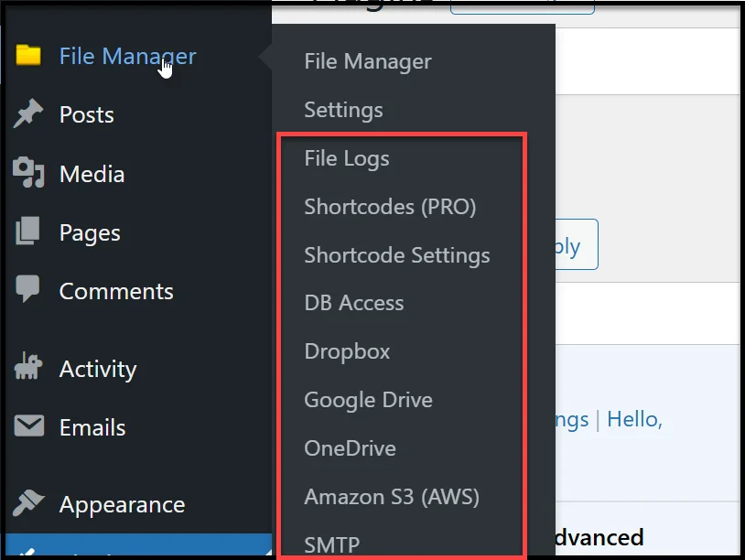Open Emails using the envelope icon
The width and height of the screenshot is (745, 560).
pos(29,426)
